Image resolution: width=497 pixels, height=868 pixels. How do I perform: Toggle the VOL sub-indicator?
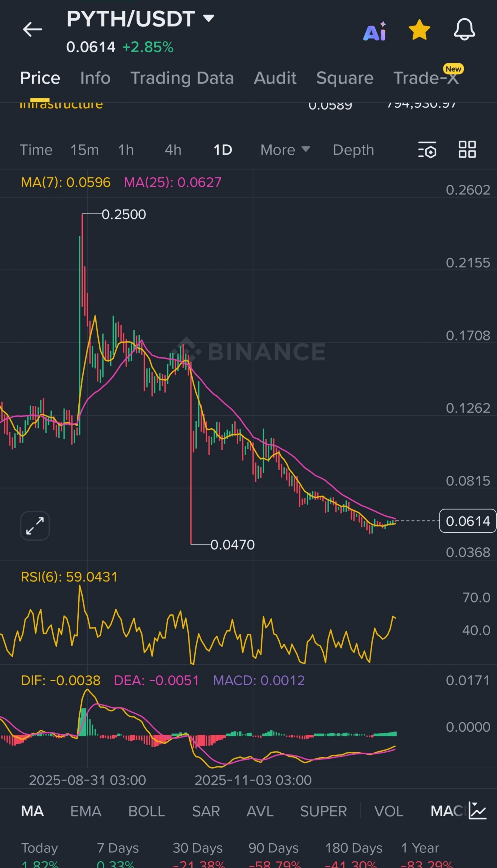(389, 811)
